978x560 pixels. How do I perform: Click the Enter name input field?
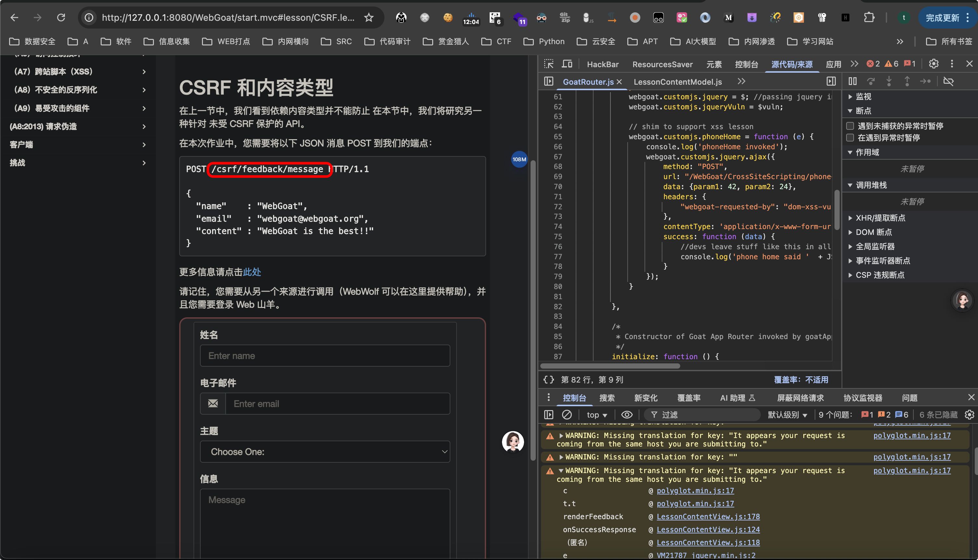pos(325,355)
